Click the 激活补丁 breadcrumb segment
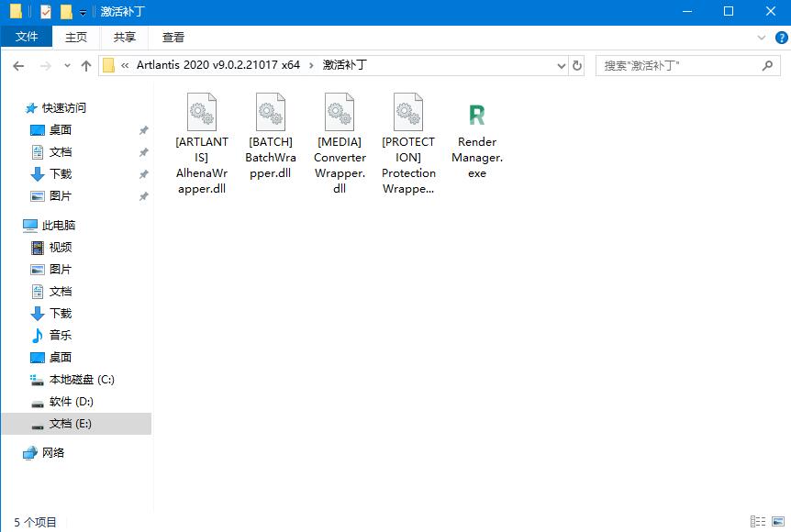The width and height of the screenshot is (791, 532). point(345,65)
